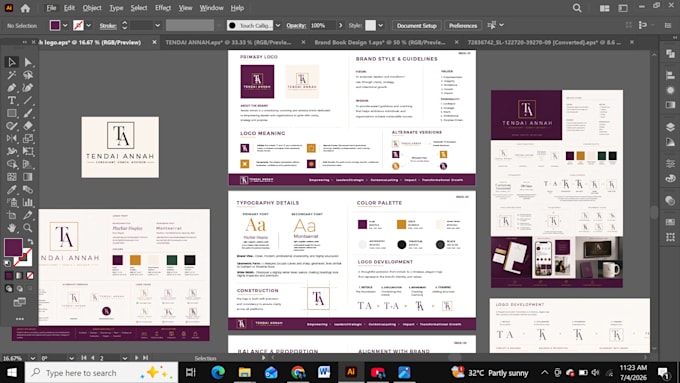Choose the Reflect tool
This screenshot has height=383, width=680.
point(12,139)
